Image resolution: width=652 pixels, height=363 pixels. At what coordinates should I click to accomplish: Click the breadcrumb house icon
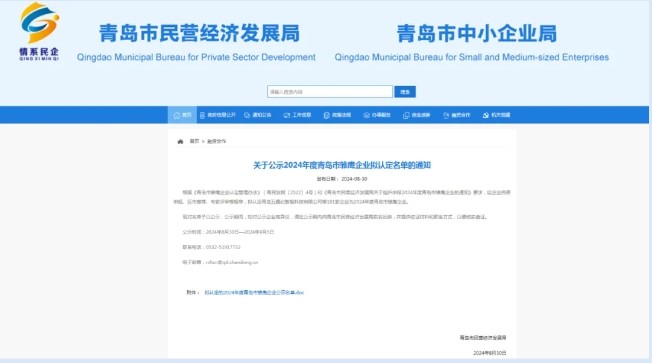(180, 141)
